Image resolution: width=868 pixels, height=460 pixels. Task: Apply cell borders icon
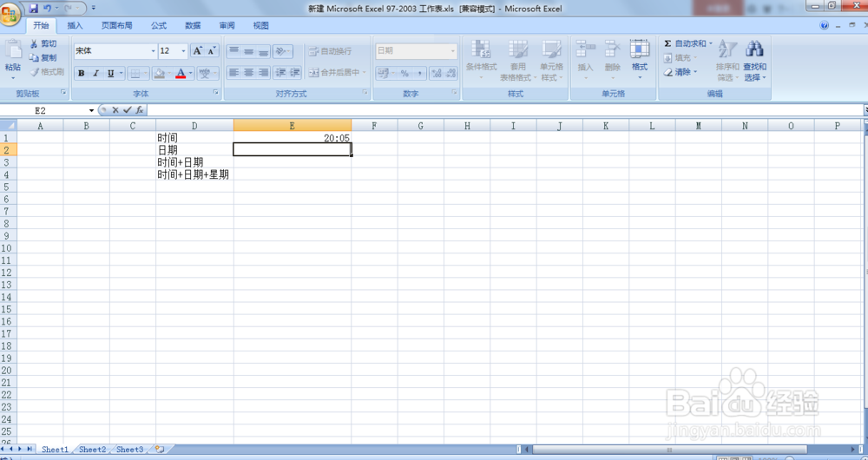(135, 73)
